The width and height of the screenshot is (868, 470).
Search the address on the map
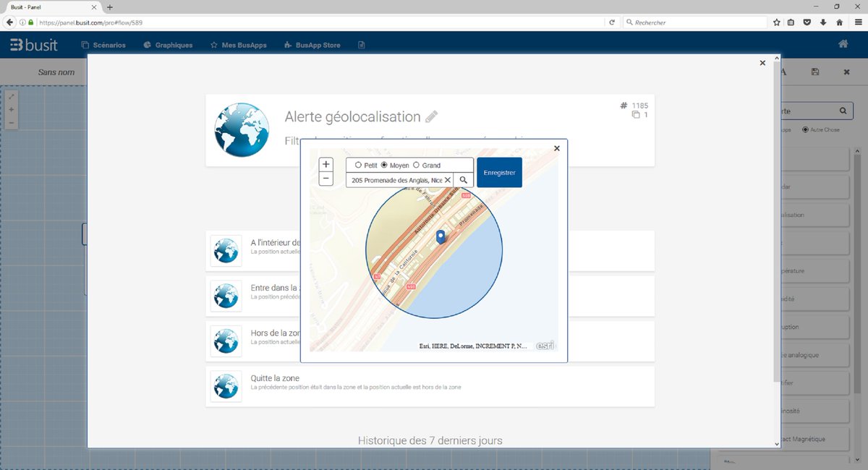tap(464, 179)
